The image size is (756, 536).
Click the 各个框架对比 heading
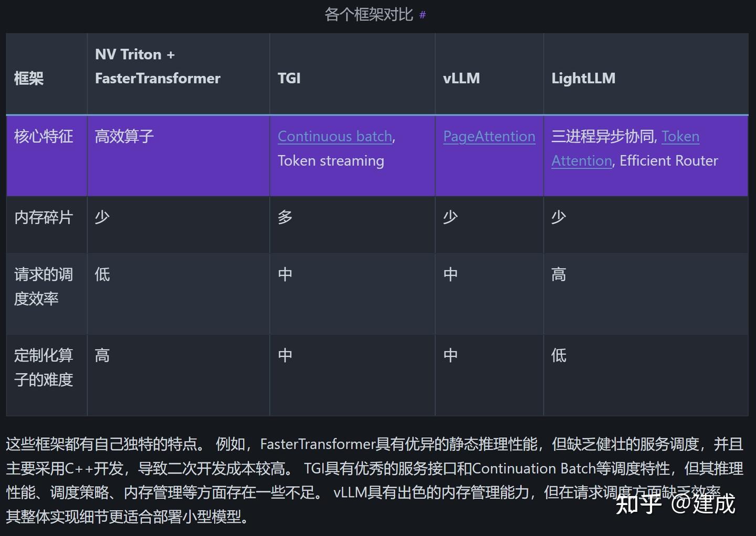pos(367,15)
